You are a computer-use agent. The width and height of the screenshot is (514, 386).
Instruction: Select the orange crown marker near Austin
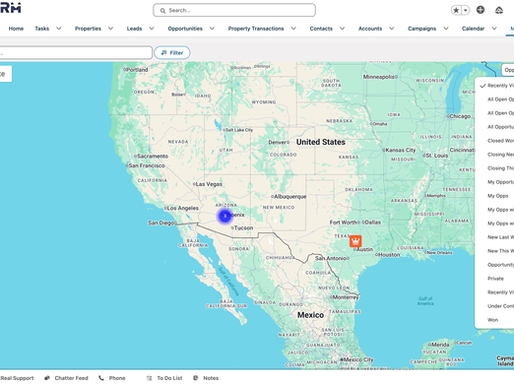coord(355,241)
